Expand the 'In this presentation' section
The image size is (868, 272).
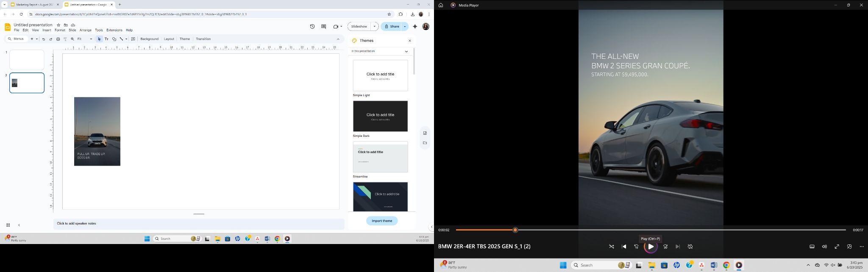[x=406, y=51]
